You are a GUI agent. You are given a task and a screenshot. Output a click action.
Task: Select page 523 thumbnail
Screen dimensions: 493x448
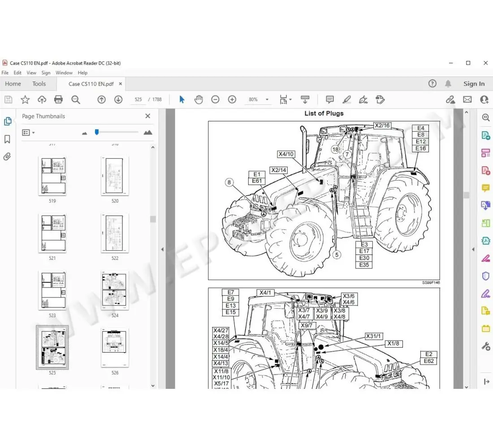(52, 290)
